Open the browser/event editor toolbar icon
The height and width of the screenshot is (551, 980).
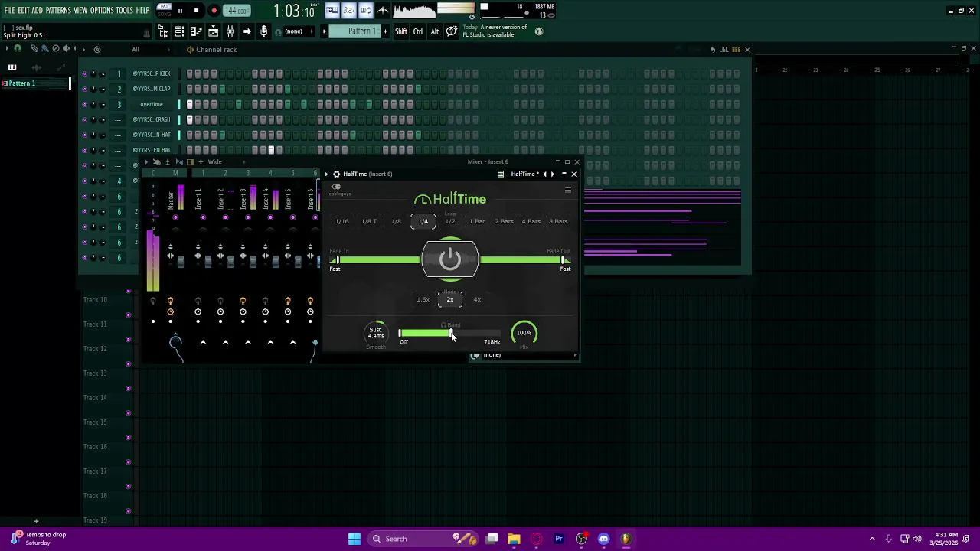click(214, 31)
